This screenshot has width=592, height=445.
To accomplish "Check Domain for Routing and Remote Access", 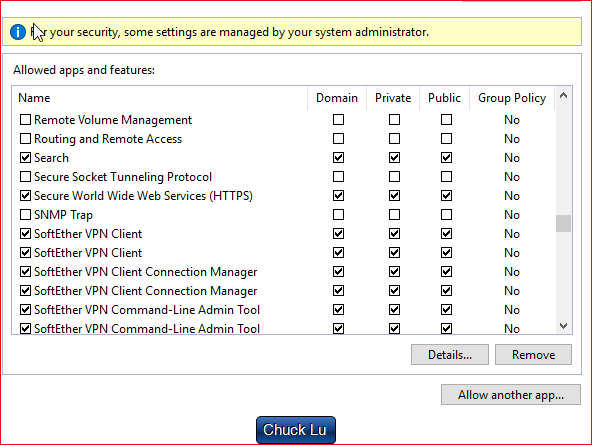I will point(338,139).
